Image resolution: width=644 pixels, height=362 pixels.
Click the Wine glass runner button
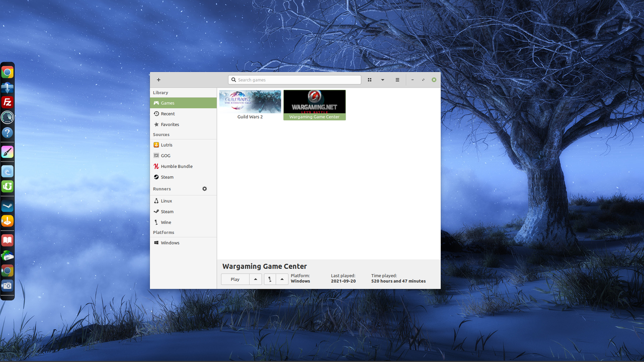tap(270, 279)
